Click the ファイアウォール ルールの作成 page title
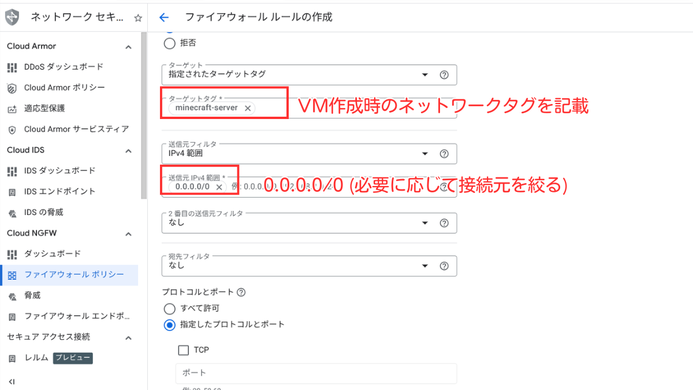Viewport: 693px width, 390px height. pos(259,17)
